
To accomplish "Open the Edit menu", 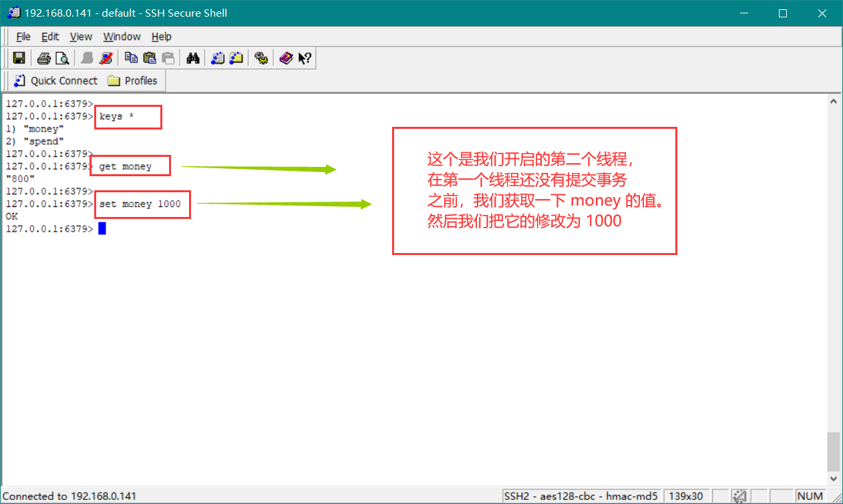I will pos(50,37).
